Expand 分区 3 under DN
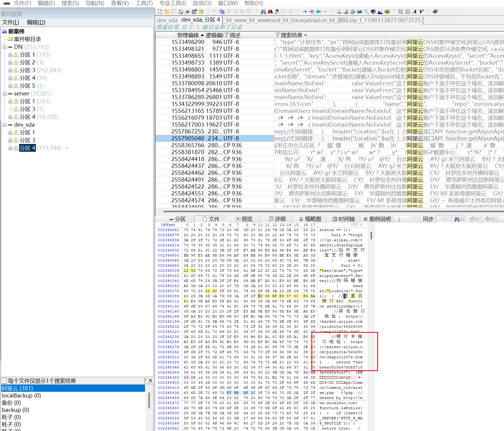This screenshot has width=504, height=431. (x=10, y=70)
